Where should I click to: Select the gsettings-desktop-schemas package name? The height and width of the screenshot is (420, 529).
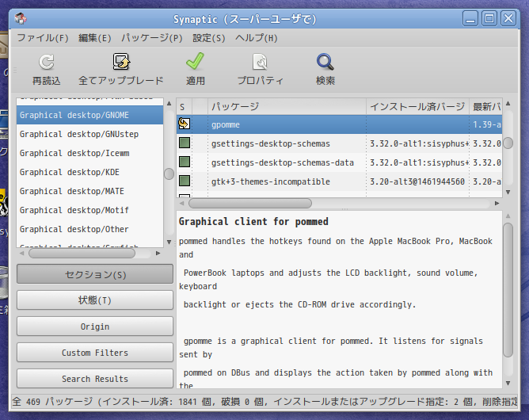coord(271,143)
